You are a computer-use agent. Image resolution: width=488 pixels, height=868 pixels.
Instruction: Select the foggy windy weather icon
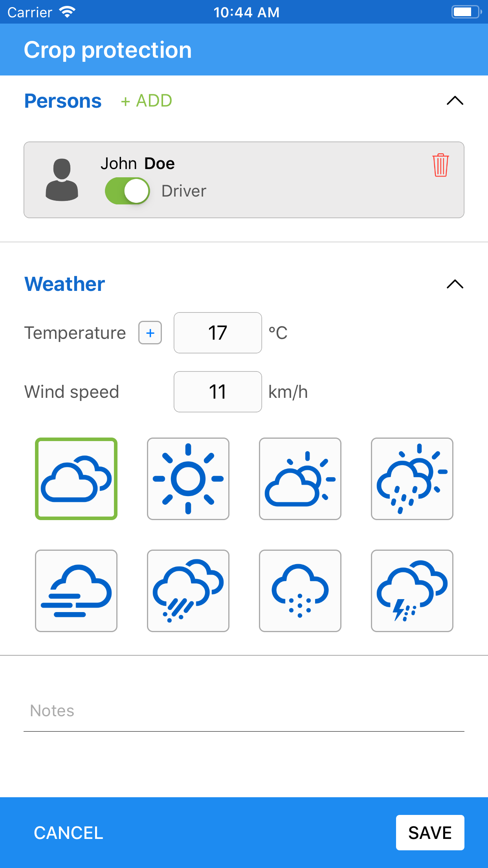(x=76, y=591)
